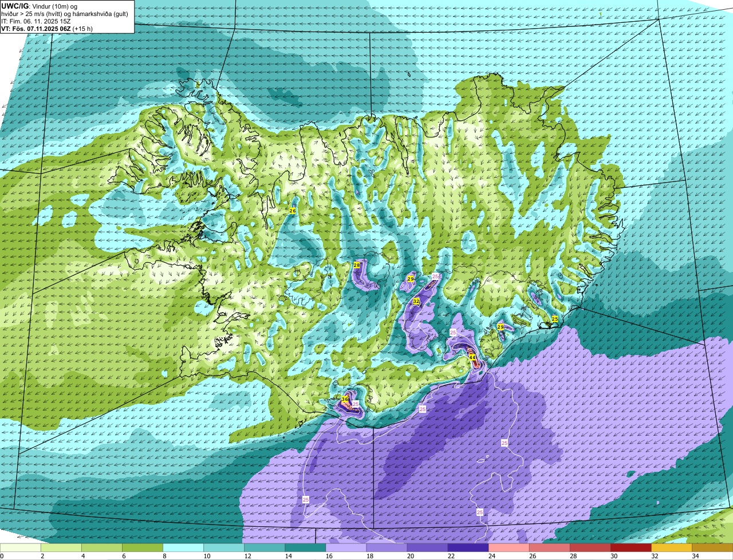Click the 18–20 purple legend swatch
The width and height of the screenshot is (733, 560).
tap(387, 548)
